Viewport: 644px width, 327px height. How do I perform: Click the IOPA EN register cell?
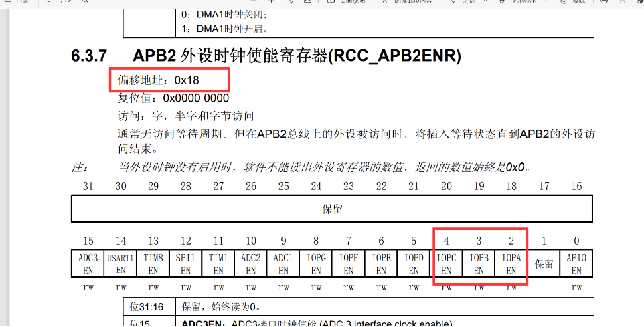511,264
